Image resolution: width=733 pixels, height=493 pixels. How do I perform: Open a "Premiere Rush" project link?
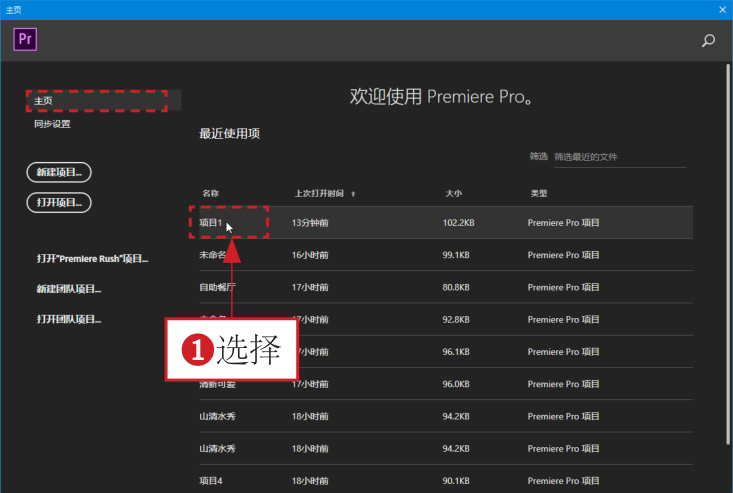tap(93, 258)
